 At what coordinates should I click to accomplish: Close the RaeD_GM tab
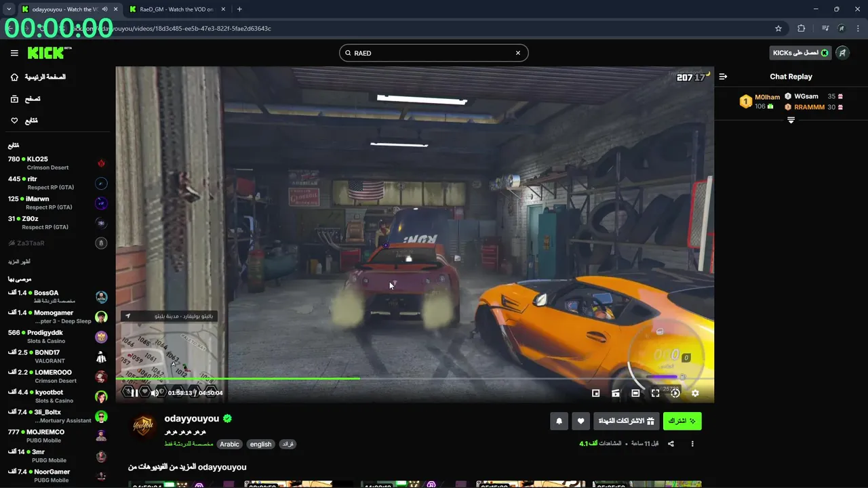tap(224, 9)
